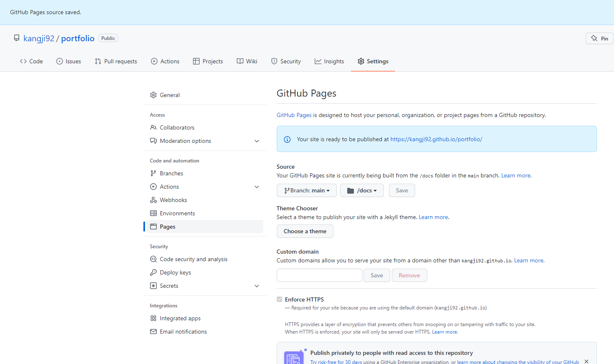The width and height of the screenshot is (614, 364).
Task: Expand Moderation options chevron
Action: tap(257, 141)
